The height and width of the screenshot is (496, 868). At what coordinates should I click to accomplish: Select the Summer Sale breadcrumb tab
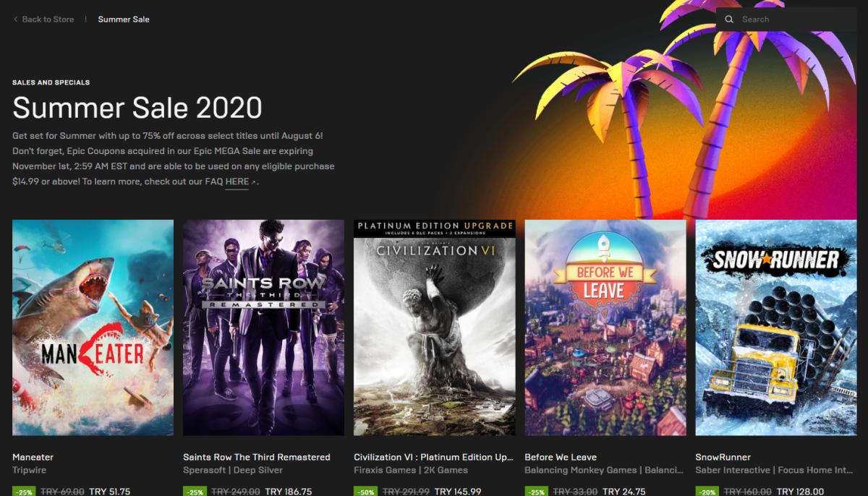124,20
